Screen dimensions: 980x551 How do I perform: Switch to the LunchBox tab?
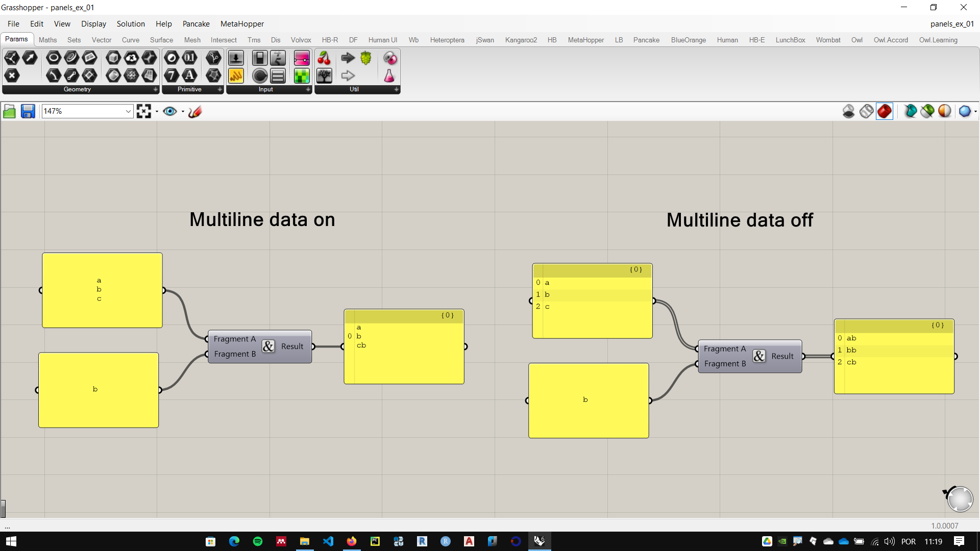(790, 40)
